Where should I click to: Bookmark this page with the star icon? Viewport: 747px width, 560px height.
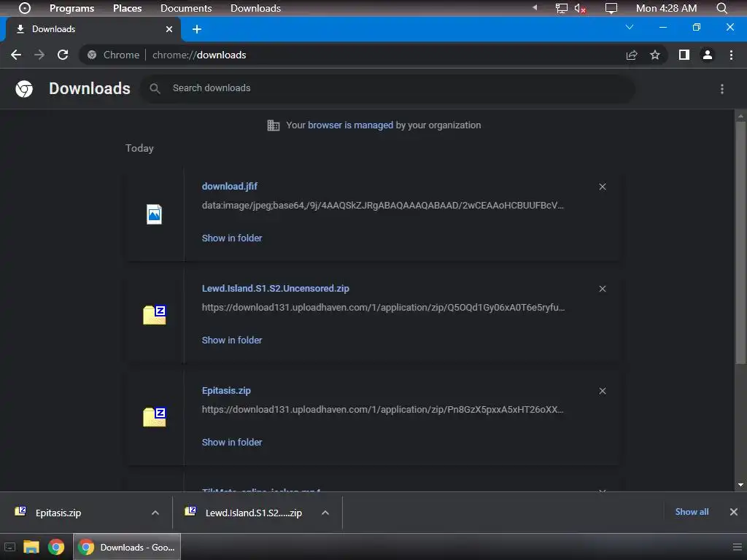pyautogui.click(x=655, y=55)
